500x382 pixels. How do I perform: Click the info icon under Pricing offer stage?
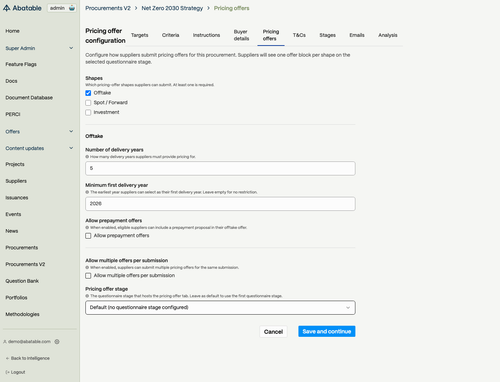[87, 296]
